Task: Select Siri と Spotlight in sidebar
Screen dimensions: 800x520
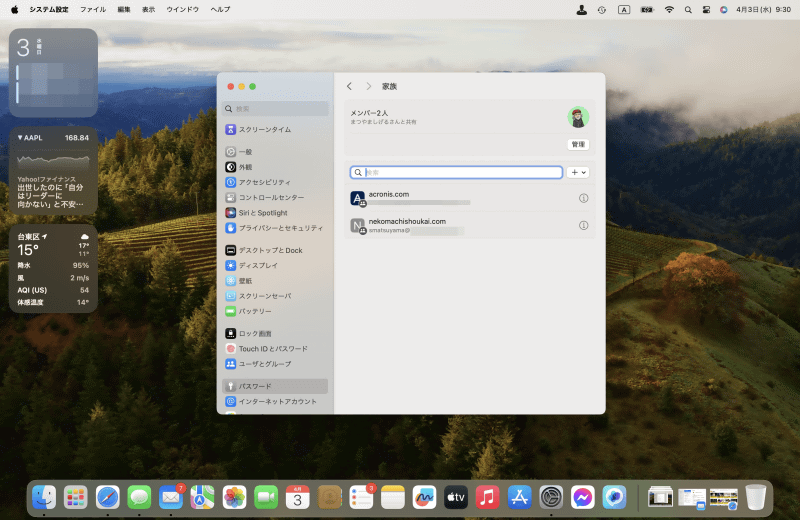Action: (x=275, y=213)
